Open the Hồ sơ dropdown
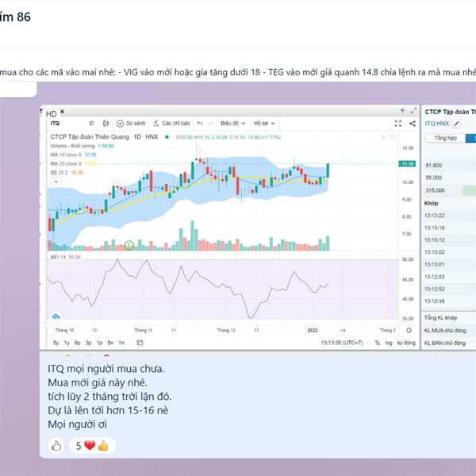Image resolution: width=476 pixels, height=476 pixels. tap(264, 123)
